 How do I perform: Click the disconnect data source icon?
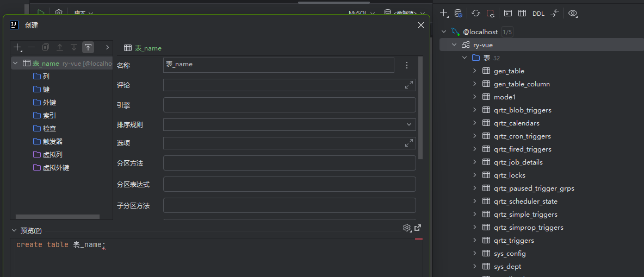point(491,14)
